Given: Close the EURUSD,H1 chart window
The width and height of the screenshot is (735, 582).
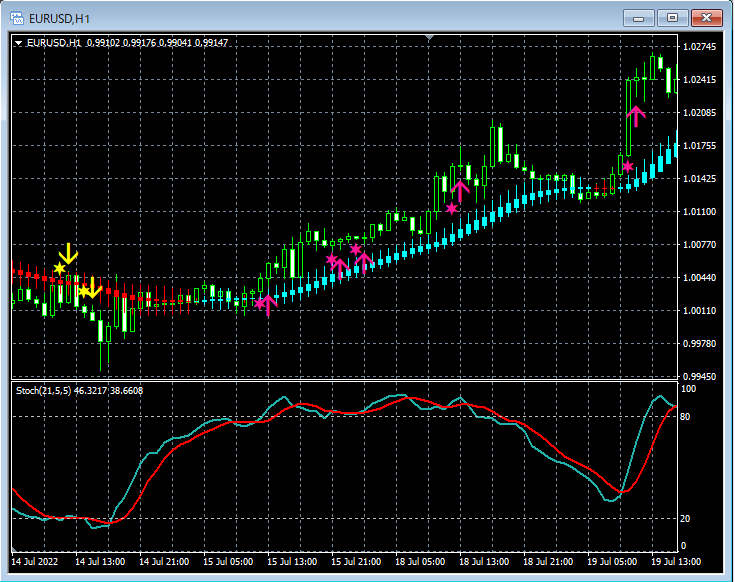Looking at the screenshot, I should coord(705,17).
